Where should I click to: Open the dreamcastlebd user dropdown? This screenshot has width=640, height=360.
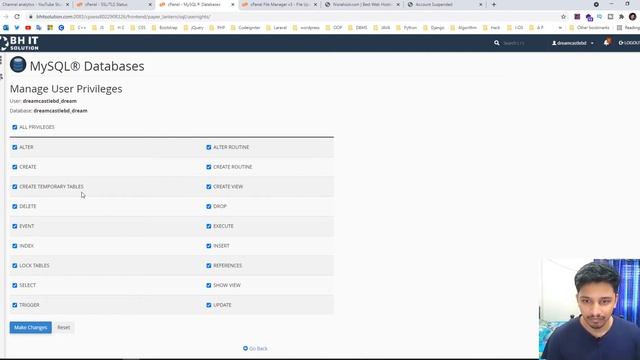click(573, 43)
